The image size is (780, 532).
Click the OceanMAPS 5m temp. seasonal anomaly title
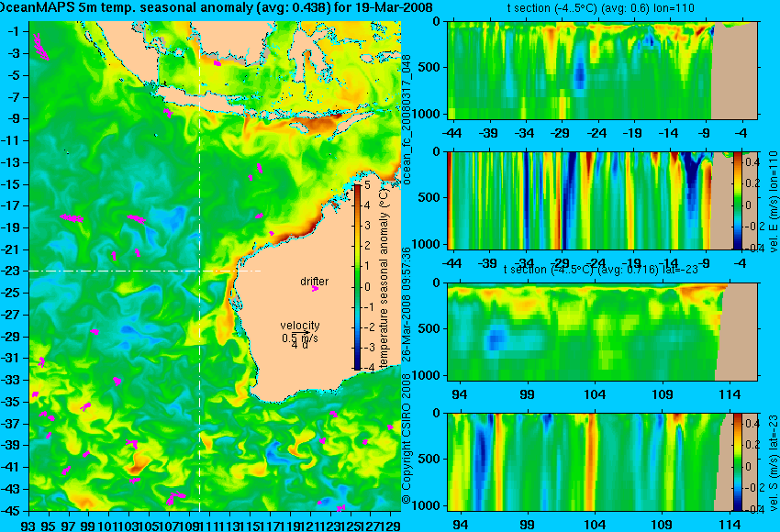tap(217, 7)
